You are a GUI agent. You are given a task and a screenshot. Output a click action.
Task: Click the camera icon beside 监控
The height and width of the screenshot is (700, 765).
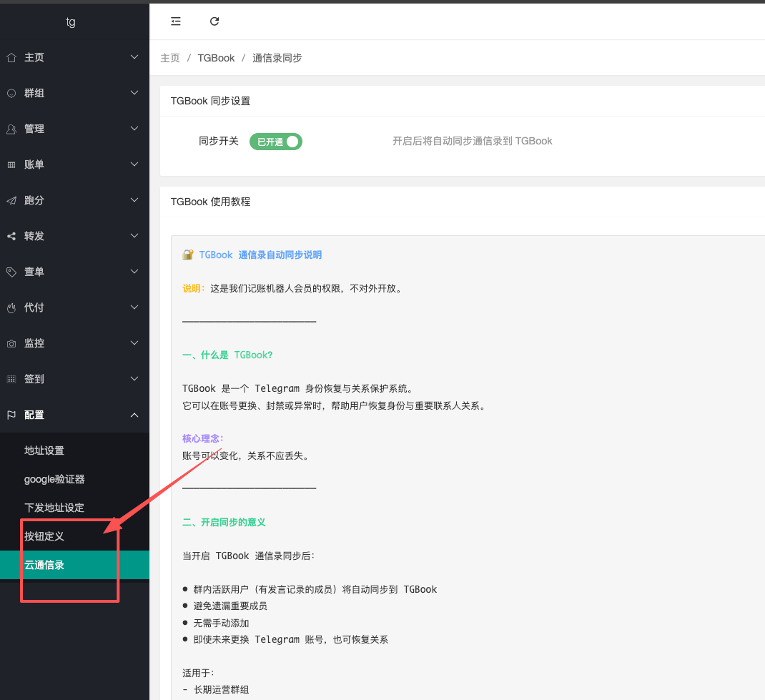pos(11,343)
